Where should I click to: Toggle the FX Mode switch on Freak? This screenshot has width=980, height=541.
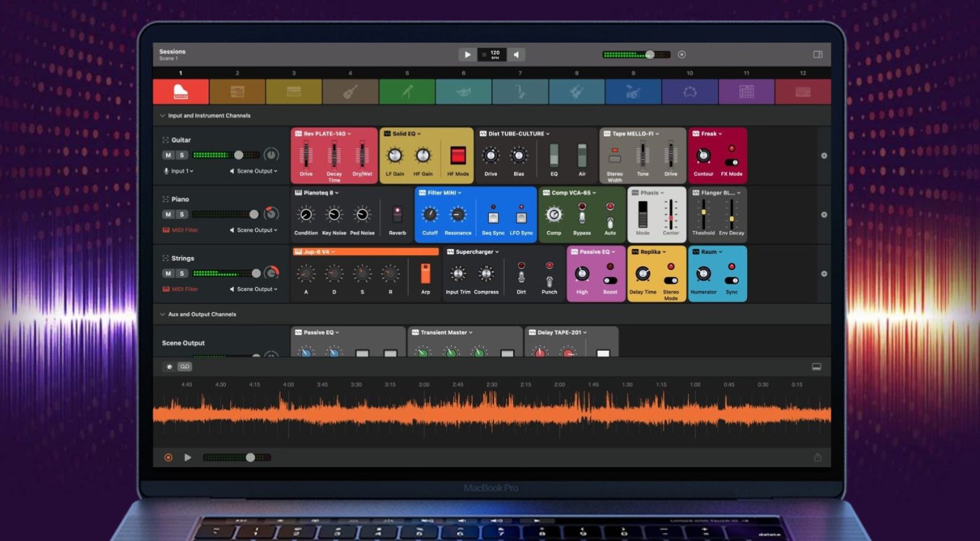(x=732, y=162)
